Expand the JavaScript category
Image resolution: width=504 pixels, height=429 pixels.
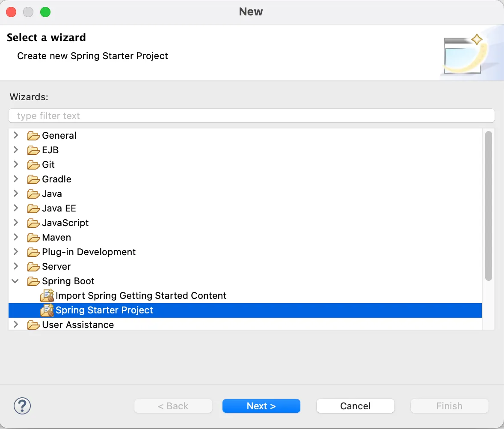point(15,222)
